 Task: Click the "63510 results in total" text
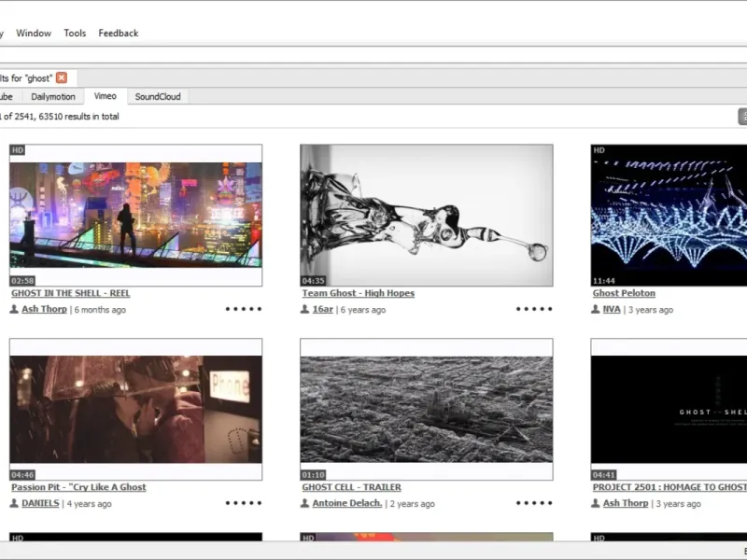pyautogui.click(x=78, y=116)
